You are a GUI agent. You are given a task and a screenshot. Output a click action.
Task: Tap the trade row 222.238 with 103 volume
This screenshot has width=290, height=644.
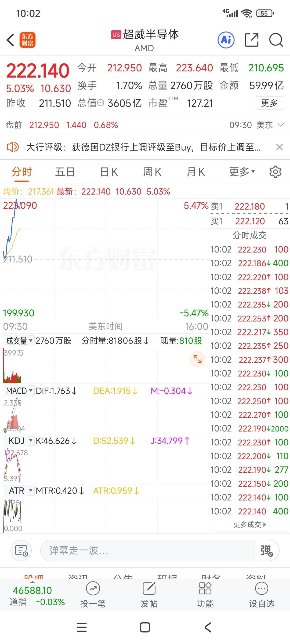click(249, 291)
